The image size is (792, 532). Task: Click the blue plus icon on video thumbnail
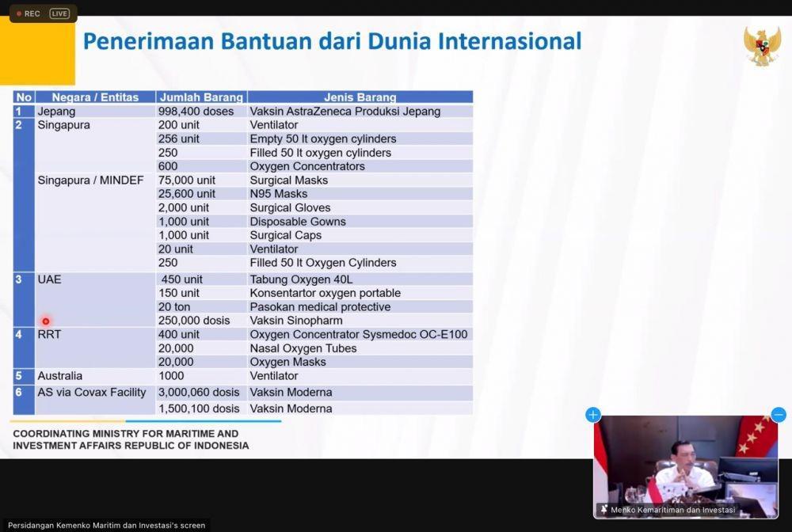pyautogui.click(x=593, y=415)
